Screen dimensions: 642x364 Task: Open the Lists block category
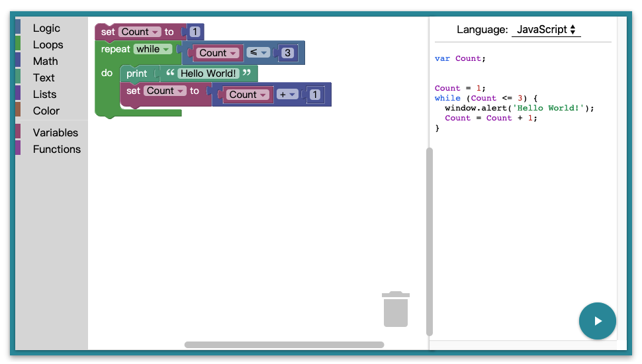pos(44,94)
